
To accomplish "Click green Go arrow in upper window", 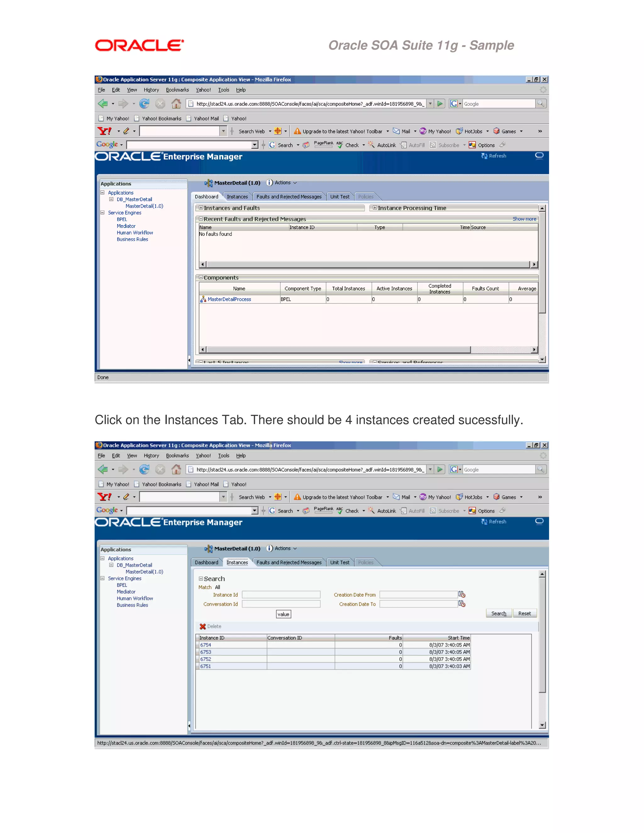I will coord(440,103).
